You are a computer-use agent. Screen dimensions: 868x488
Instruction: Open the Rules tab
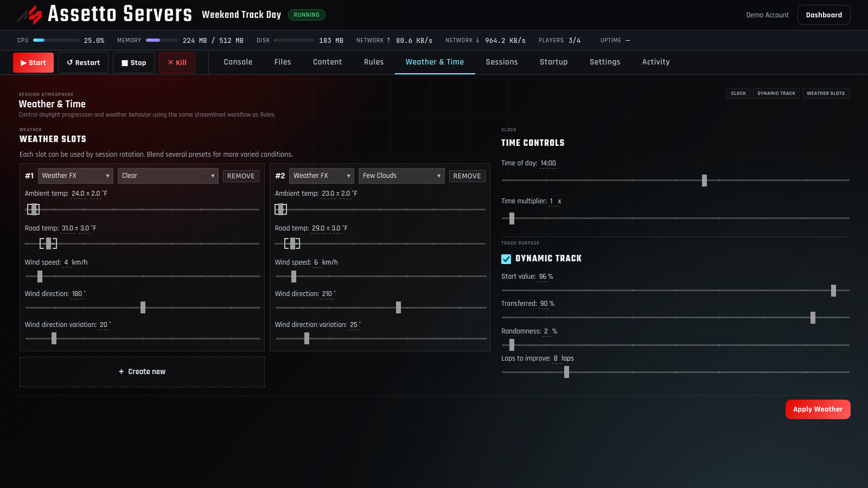click(374, 62)
